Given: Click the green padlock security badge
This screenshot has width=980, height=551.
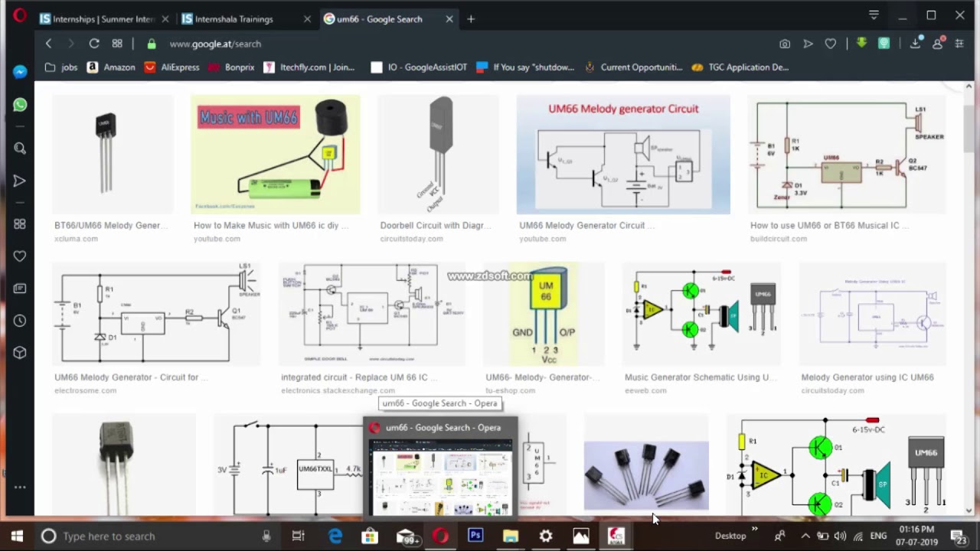Looking at the screenshot, I should point(152,44).
